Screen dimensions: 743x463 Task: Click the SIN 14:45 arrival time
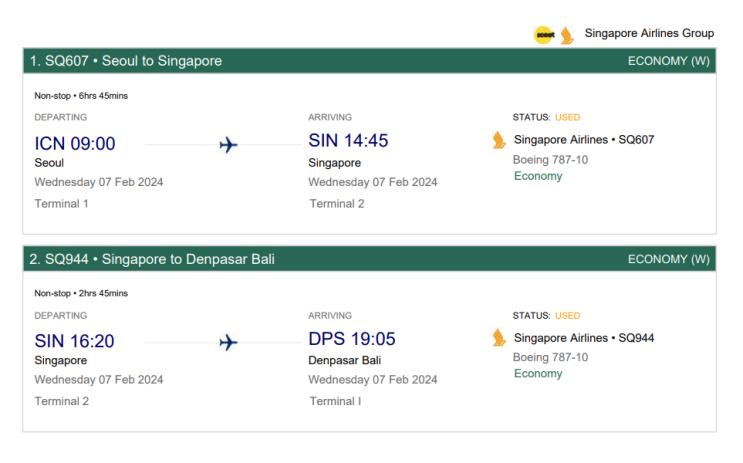(348, 141)
